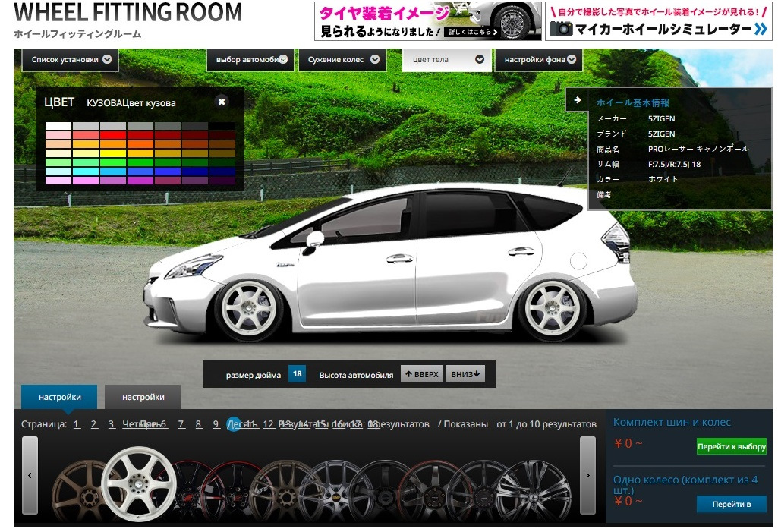
Task: Choose the pure bright red swatch
Action: click(x=112, y=135)
